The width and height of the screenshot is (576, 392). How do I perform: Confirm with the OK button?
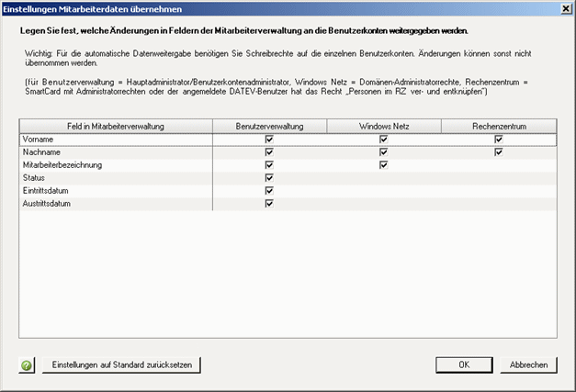click(x=464, y=364)
